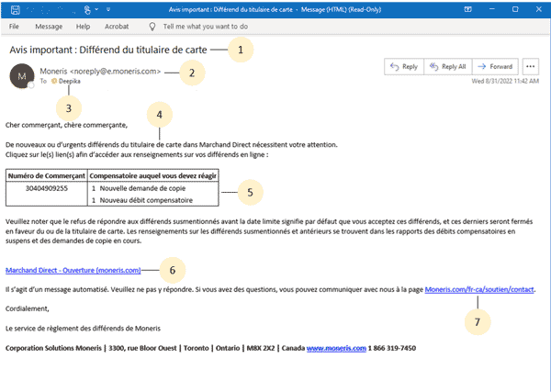Image resolution: width=551 pixels, height=392 pixels.
Task: Open the www.moneris.com footer link
Action: [x=336, y=348]
